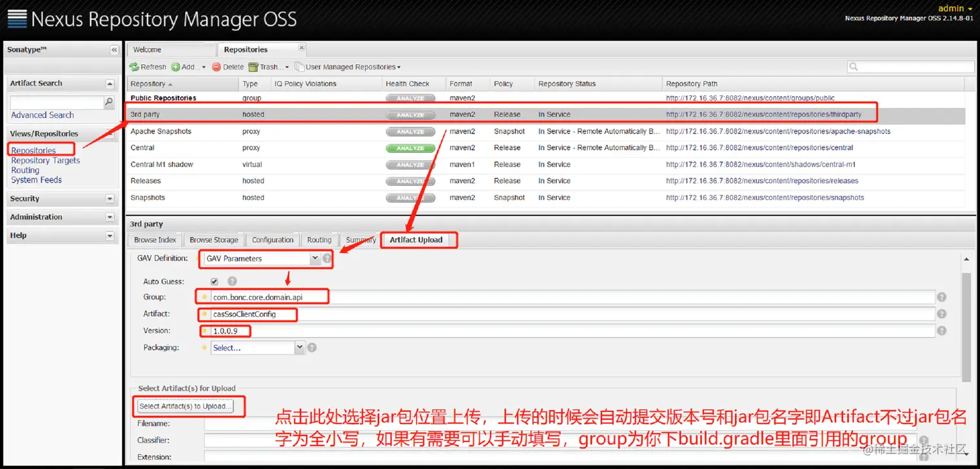Image resolution: width=980 pixels, height=469 pixels.
Task: Open the GAV Definition dropdown
Action: tap(315, 258)
